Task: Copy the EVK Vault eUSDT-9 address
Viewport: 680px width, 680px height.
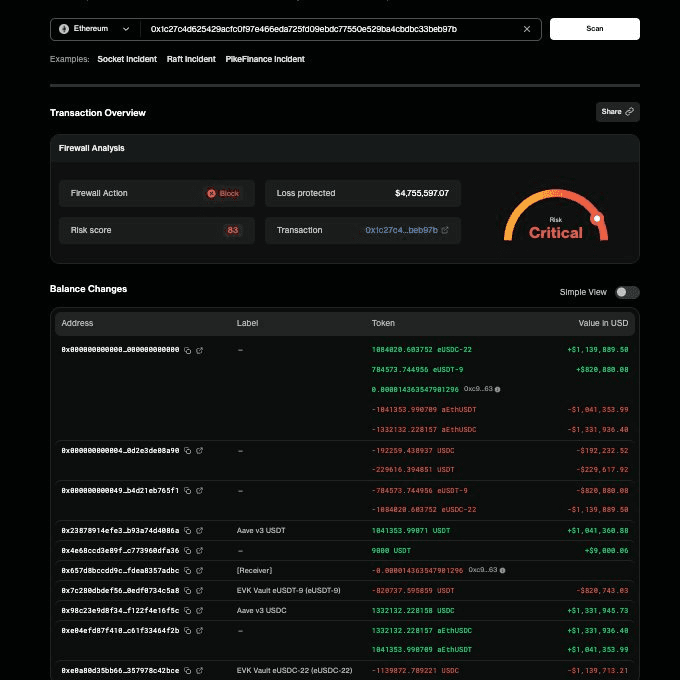Action: tap(187, 590)
